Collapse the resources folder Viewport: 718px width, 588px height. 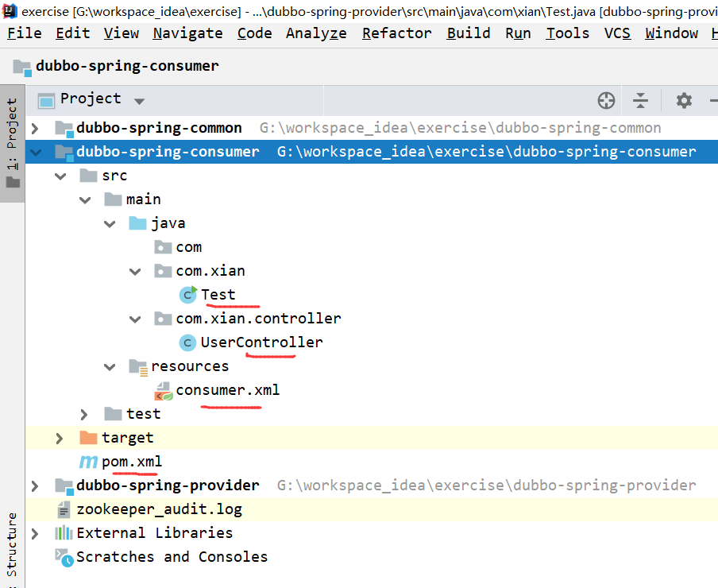(x=110, y=367)
